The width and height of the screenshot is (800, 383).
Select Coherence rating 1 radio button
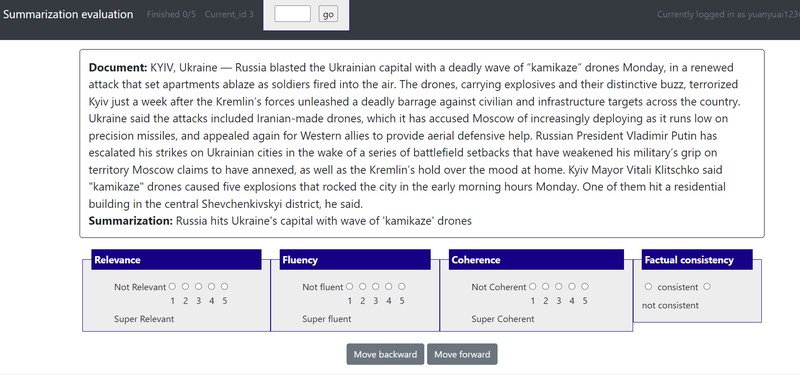(x=533, y=287)
